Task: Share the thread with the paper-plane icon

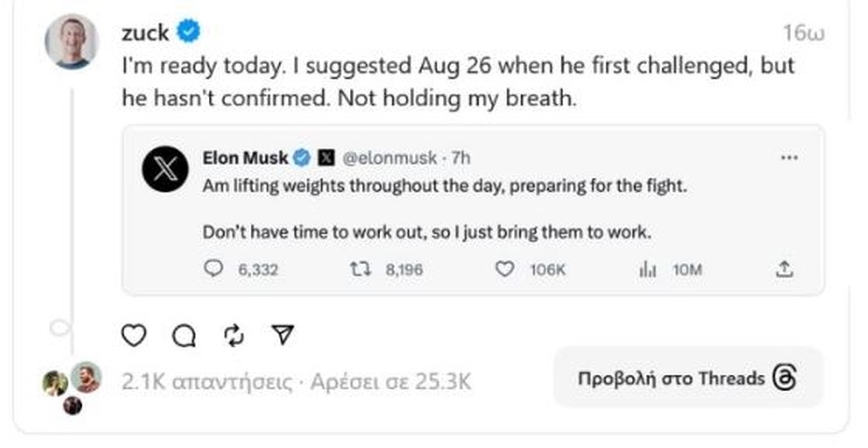Action: 283,335
